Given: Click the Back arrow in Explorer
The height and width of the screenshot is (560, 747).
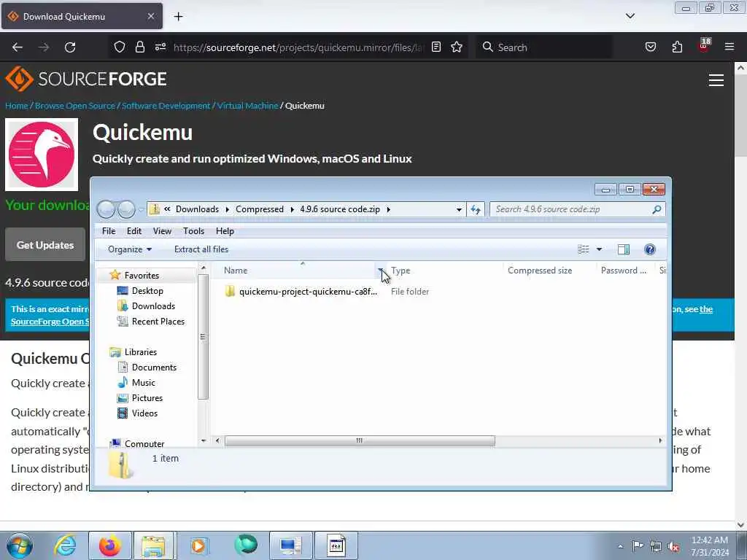Looking at the screenshot, I should 106,209.
